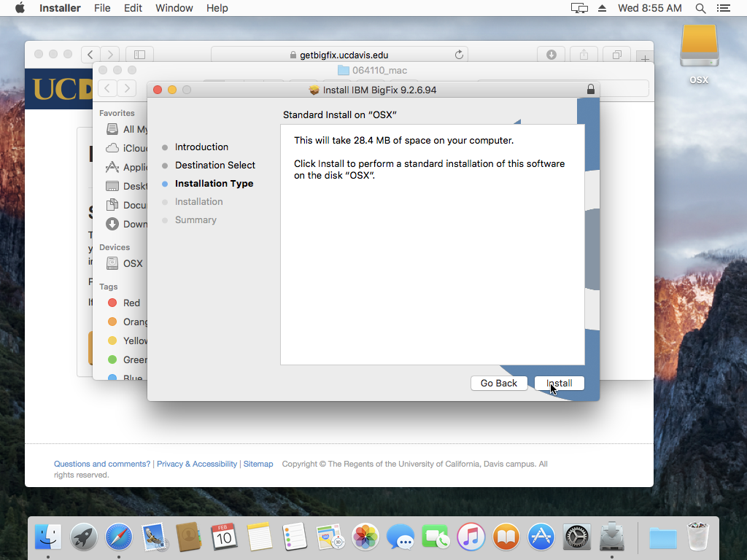The image size is (747, 560).
Task: Open Maps from the Dock
Action: coord(330,537)
